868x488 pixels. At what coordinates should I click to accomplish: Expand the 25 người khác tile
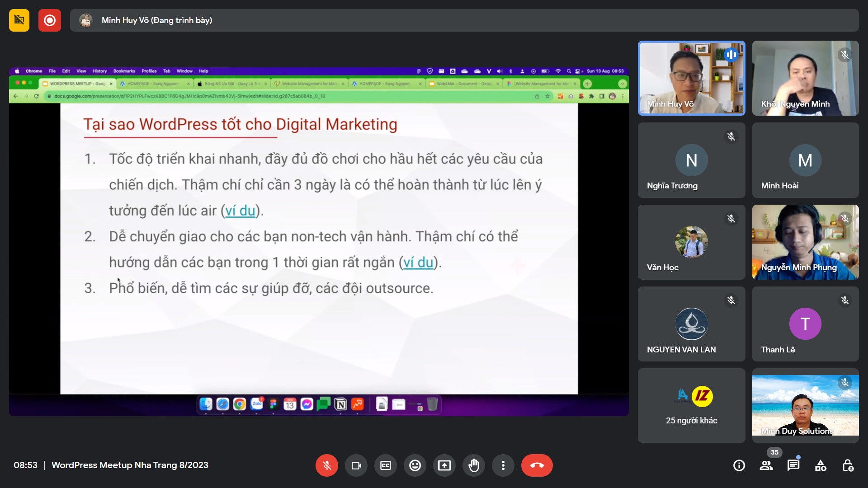(x=691, y=405)
